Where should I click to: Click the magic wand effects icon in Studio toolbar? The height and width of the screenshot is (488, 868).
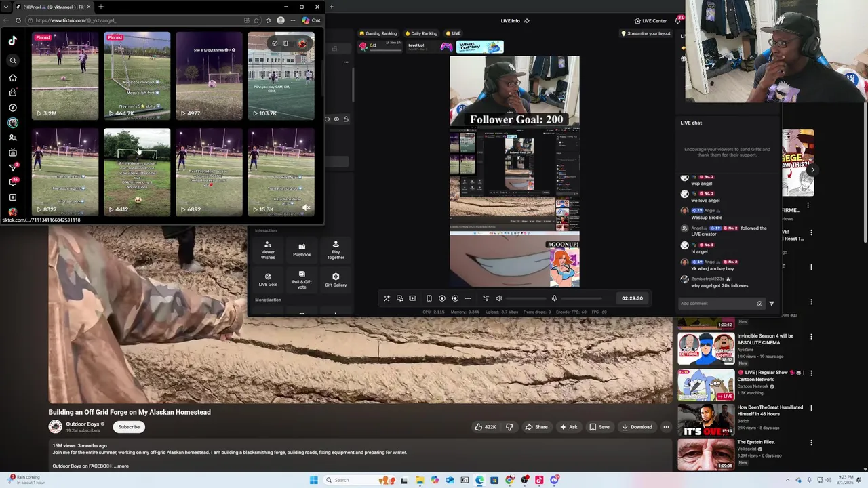tap(387, 298)
